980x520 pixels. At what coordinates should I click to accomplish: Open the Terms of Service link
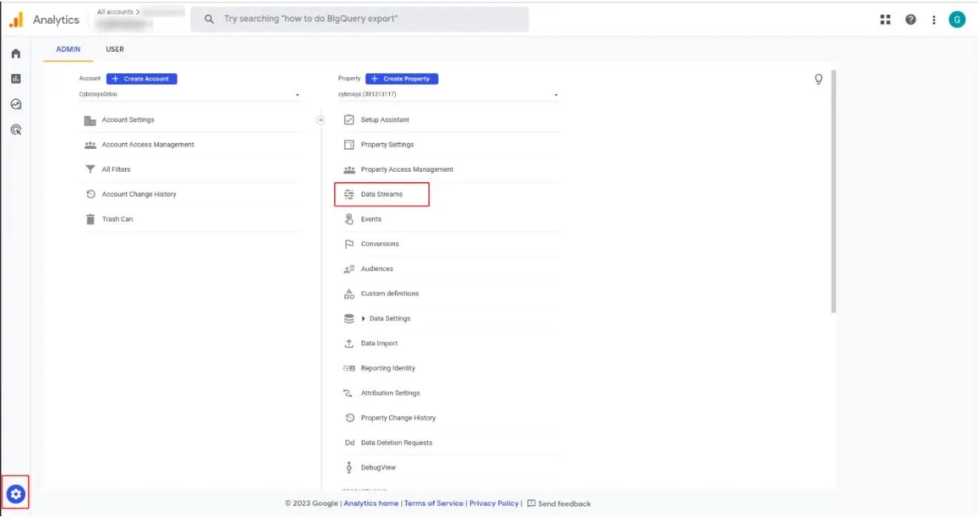[434, 503]
